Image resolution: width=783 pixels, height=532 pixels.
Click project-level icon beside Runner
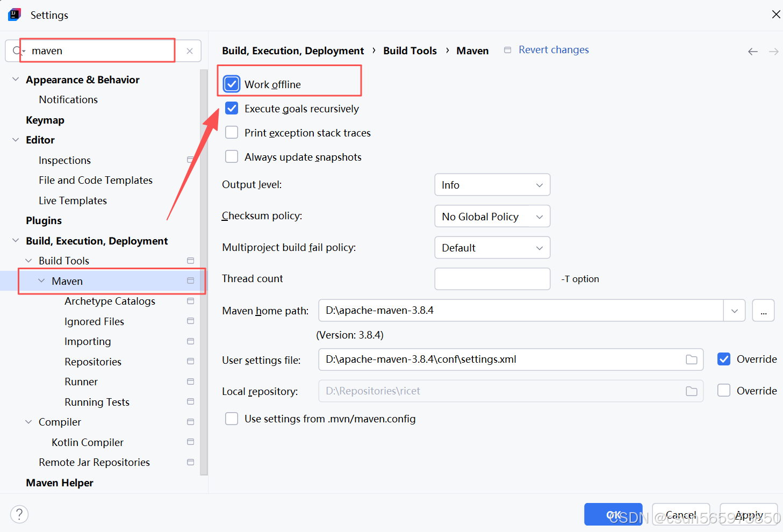(190, 382)
